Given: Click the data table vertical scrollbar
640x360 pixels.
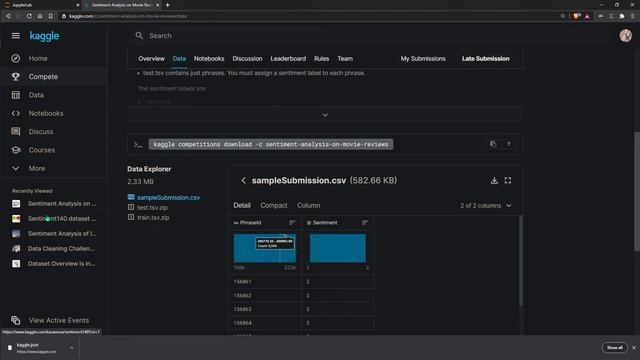Looking at the screenshot, I should (x=520, y=261).
